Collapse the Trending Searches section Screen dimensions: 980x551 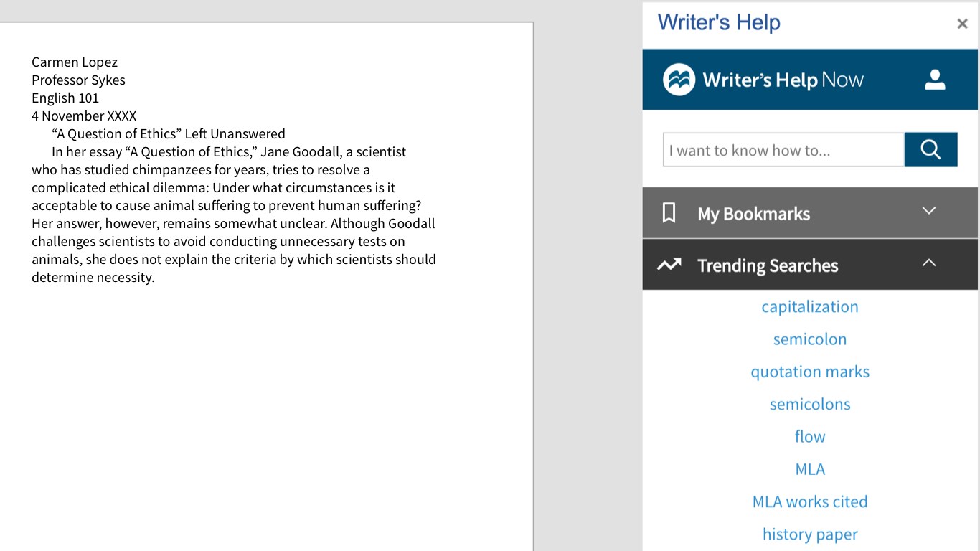[x=928, y=263]
